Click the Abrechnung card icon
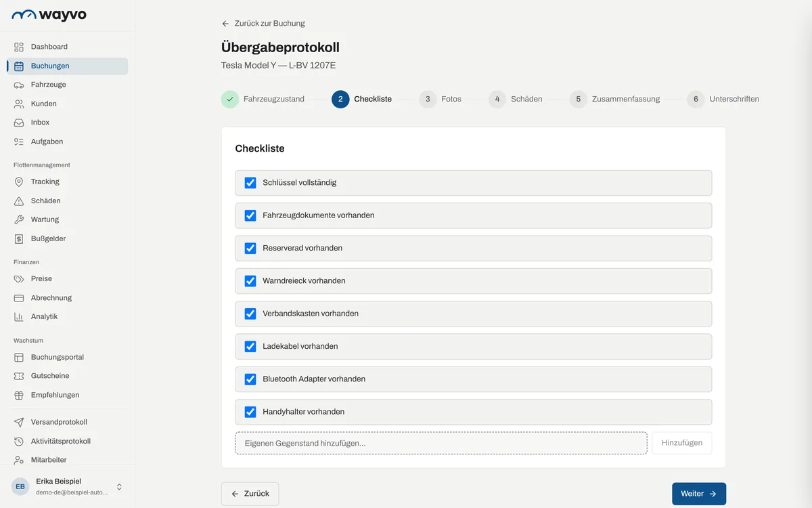Viewport: 812px width, 508px height. [x=19, y=297]
